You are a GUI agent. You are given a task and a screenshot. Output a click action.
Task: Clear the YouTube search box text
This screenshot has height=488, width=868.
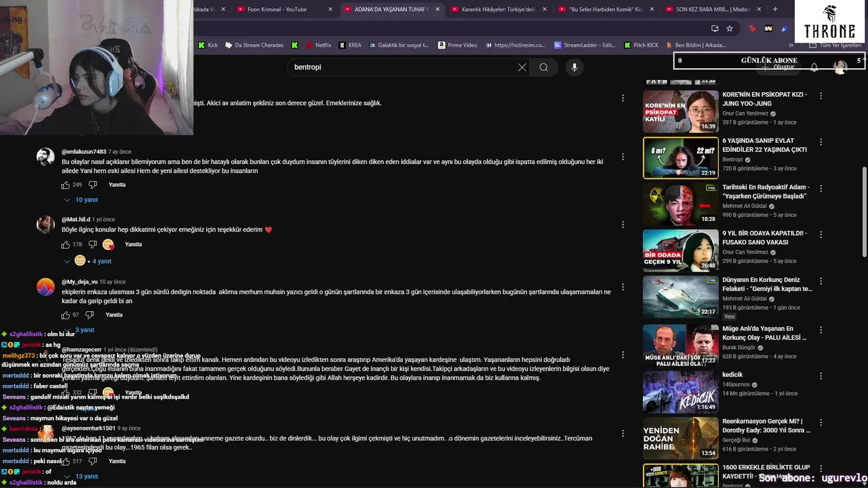pos(521,67)
